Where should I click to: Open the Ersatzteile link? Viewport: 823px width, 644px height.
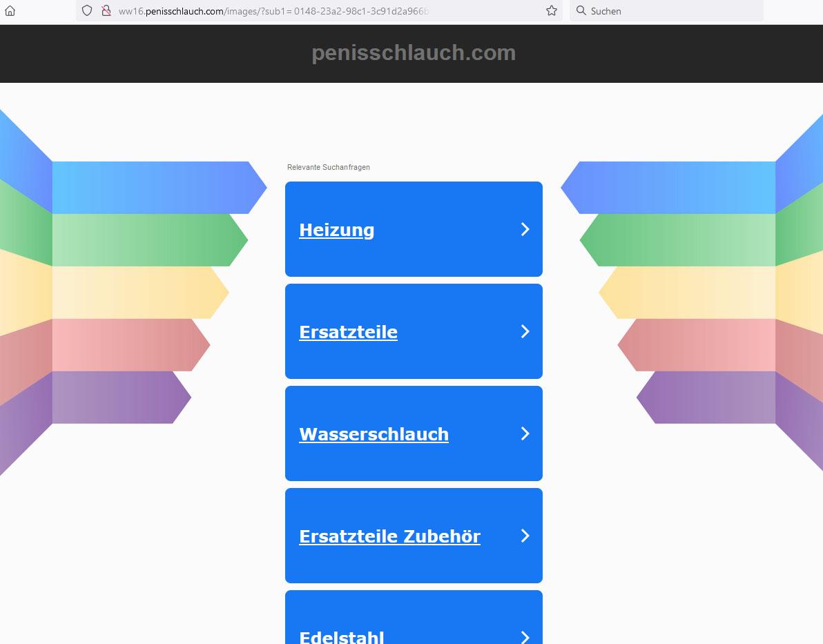pos(348,332)
